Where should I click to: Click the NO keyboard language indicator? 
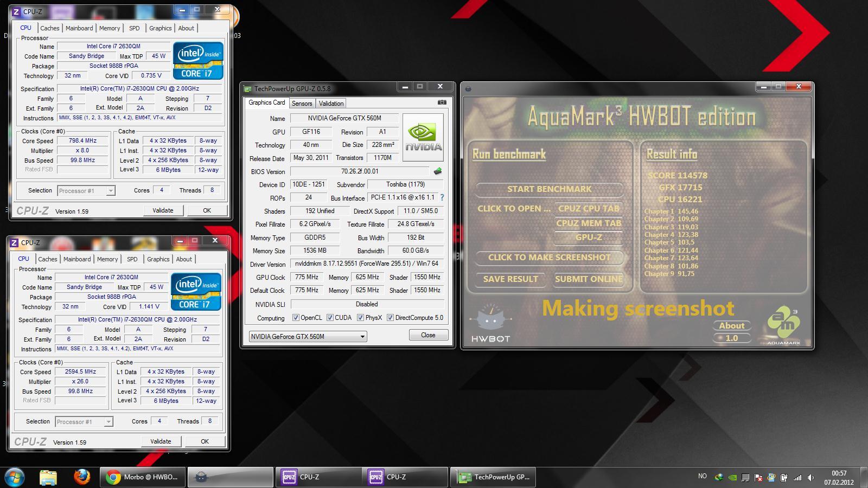click(703, 476)
